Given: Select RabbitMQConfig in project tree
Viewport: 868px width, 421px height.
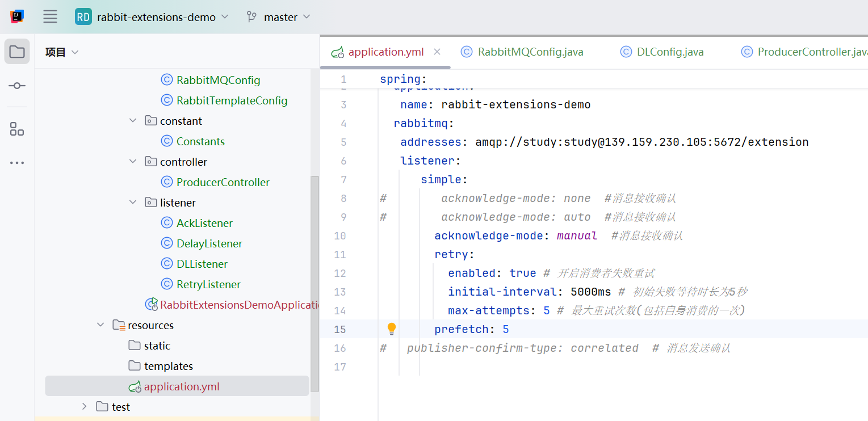Looking at the screenshot, I should pos(218,80).
